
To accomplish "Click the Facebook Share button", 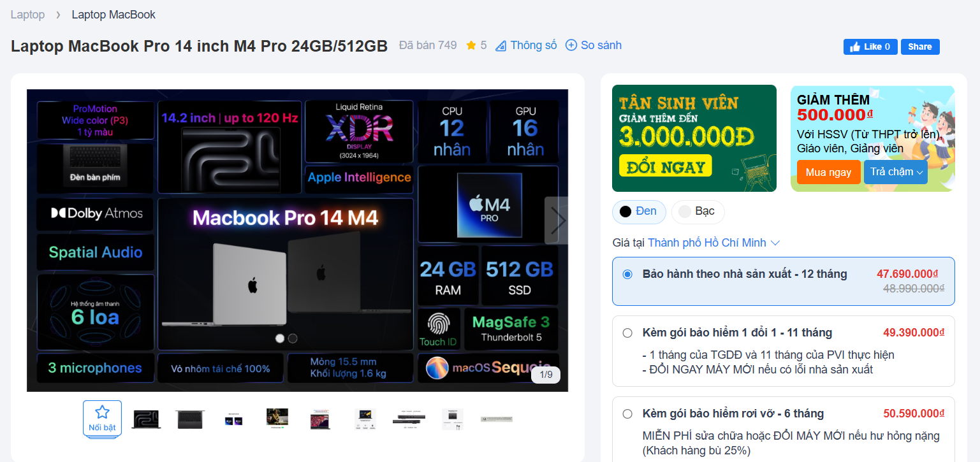I will pyautogui.click(x=919, y=47).
